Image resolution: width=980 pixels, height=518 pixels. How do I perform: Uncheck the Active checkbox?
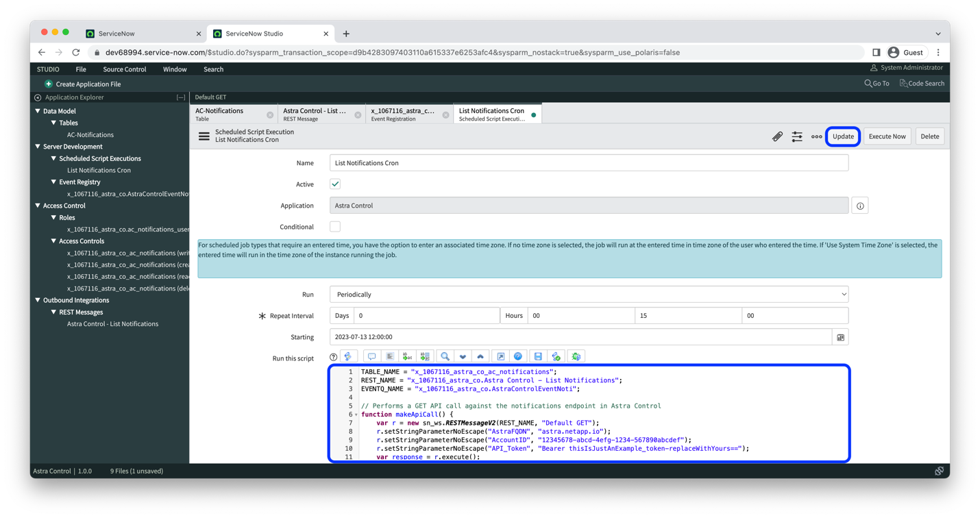335,184
